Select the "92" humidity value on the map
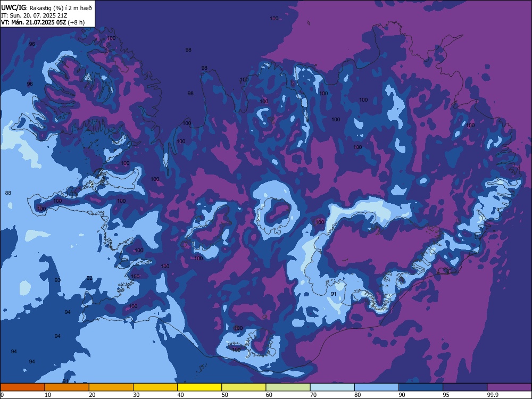The image size is (532, 399). tap(89, 278)
